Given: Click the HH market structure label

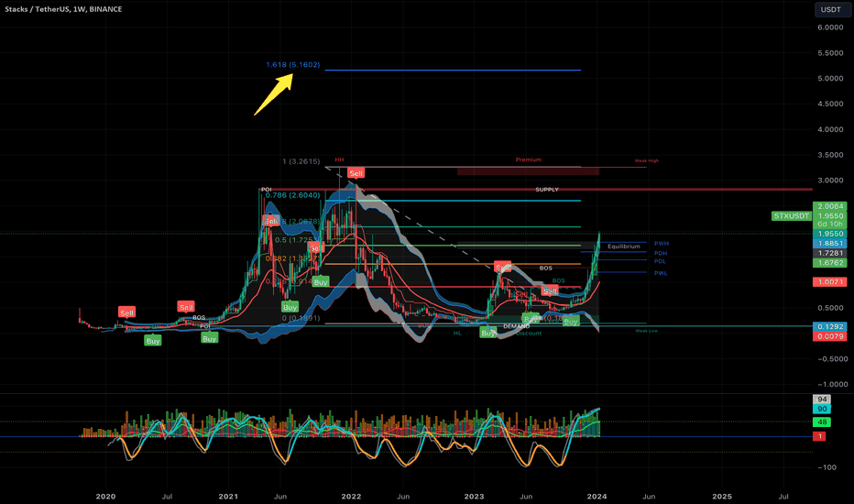Looking at the screenshot, I should tap(339, 159).
